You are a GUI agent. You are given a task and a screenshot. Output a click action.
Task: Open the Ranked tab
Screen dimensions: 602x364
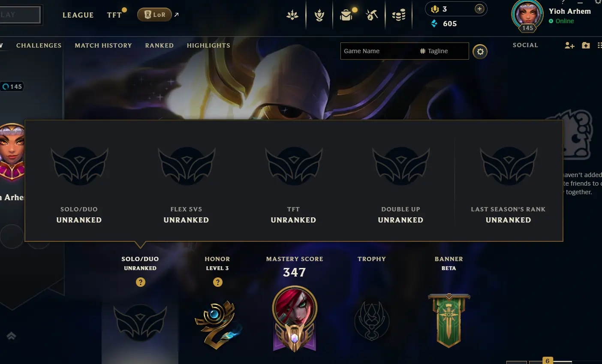160,45
